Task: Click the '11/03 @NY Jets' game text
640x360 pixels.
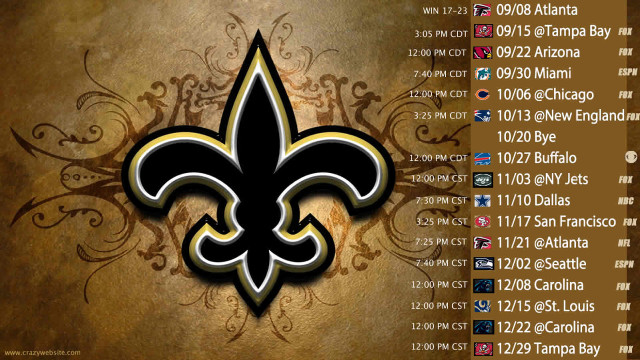Action: click(x=542, y=180)
